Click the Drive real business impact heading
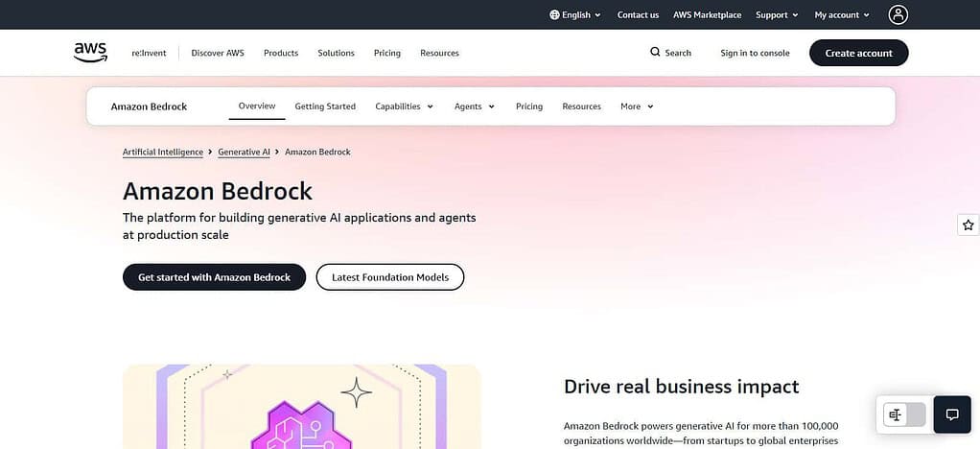Image resolution: width=980 pixels, height=449 pixels. pos(681,387)
